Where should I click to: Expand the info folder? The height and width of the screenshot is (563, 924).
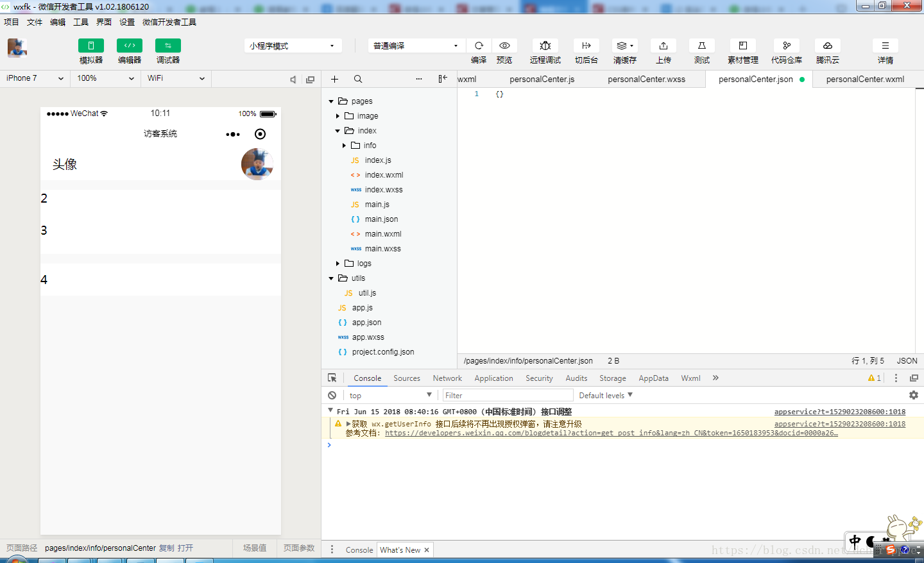344,146
